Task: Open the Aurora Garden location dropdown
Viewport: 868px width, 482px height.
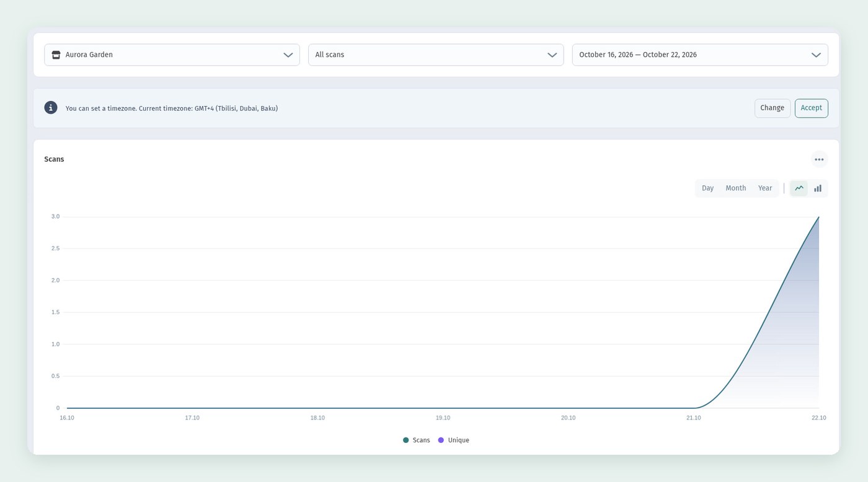Action: (172, 55)
